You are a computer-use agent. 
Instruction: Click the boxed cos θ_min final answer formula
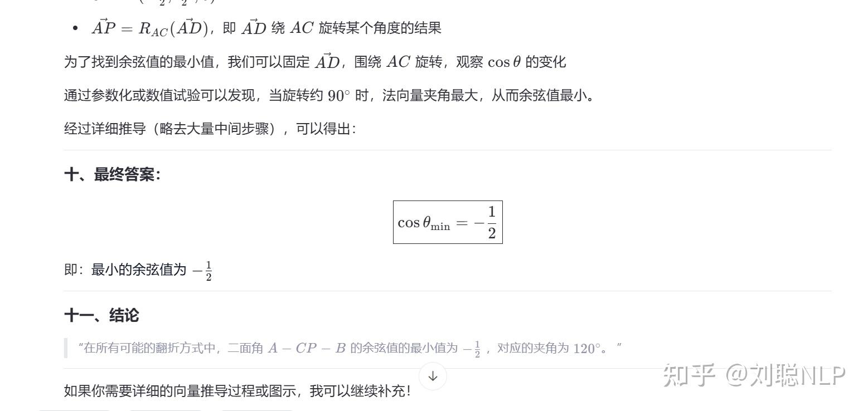point(448,222)
